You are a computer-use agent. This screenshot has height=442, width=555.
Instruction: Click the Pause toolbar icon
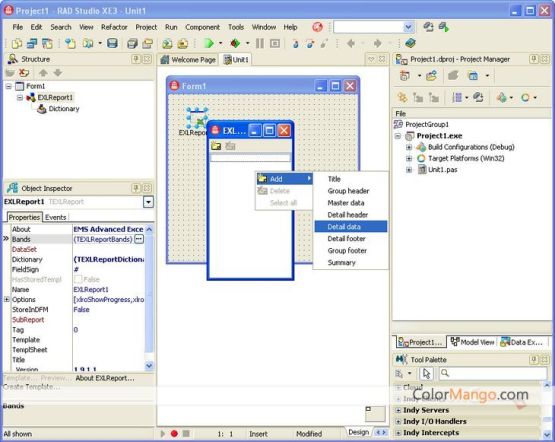click(x=260, y=44)
